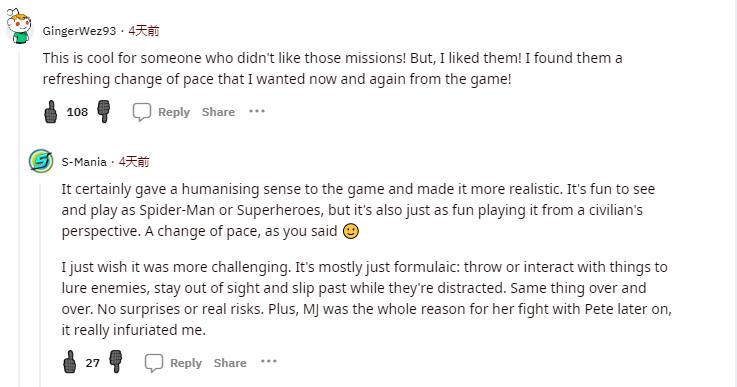Open S-Mania user profile link
This screenshot has width=737, height=387.
(84, 162)
